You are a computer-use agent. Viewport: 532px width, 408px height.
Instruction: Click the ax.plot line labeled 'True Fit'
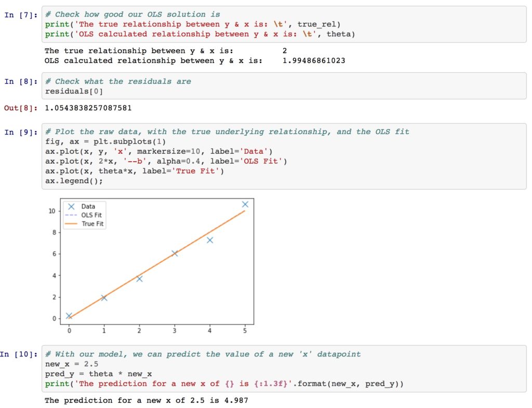135,171
